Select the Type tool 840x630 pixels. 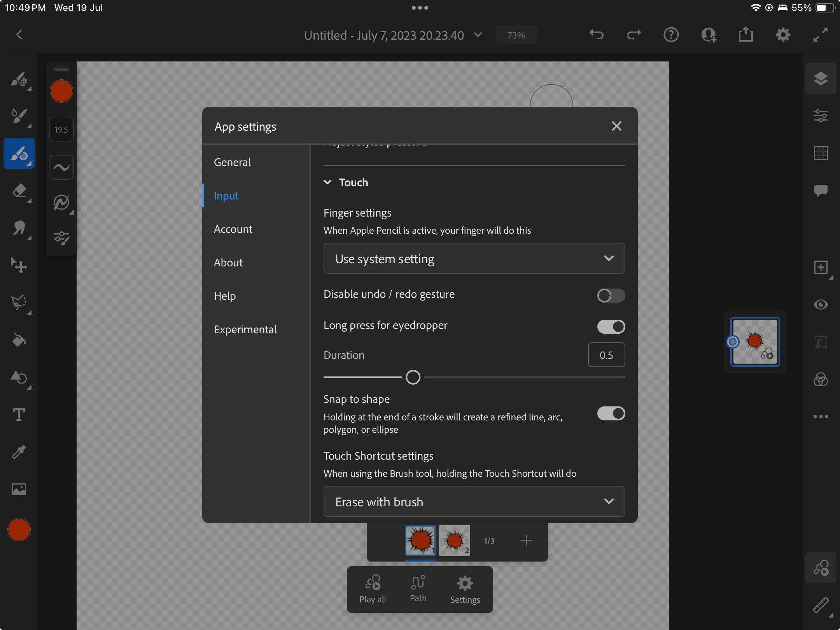(x=19, y=415)
